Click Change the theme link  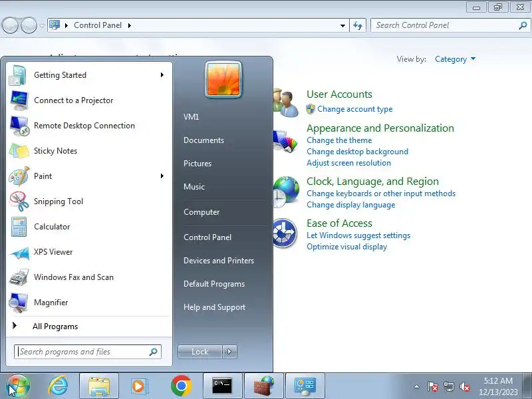339,140
